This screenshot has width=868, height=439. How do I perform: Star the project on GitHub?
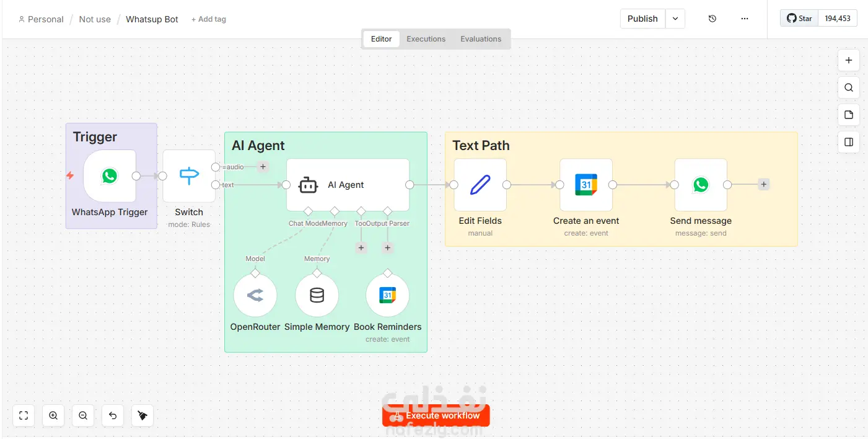pyautogui.click(x=799, y=19)
